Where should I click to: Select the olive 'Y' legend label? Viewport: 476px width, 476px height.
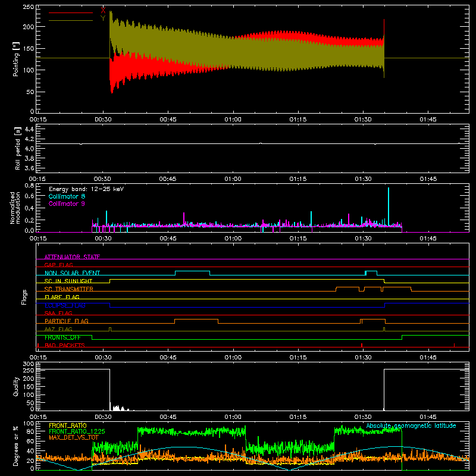pos(103,18)
